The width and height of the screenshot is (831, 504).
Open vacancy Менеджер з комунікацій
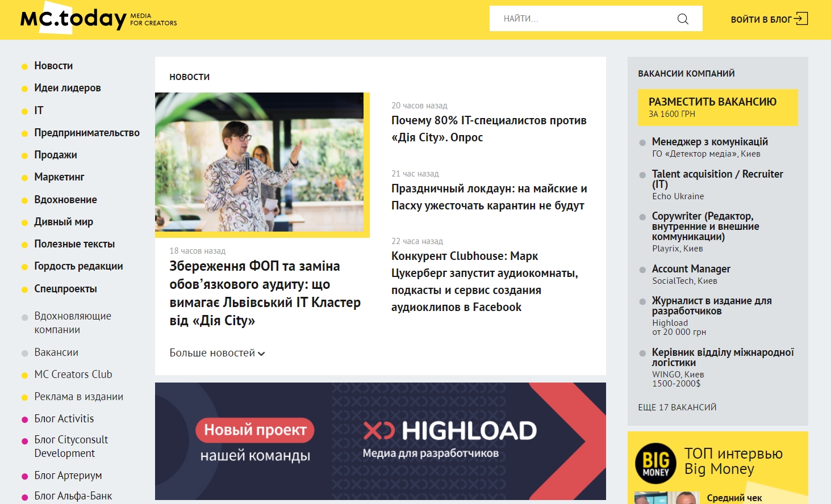pos(710,142)
